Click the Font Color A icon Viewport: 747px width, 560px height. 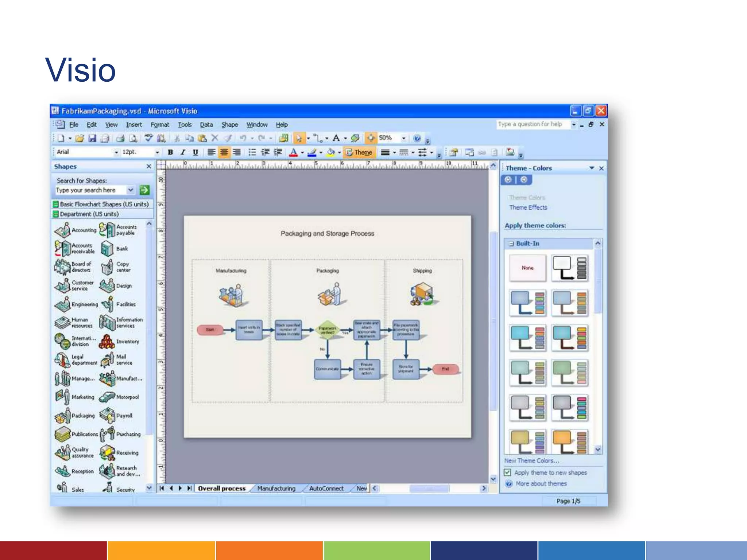(293, 152)
